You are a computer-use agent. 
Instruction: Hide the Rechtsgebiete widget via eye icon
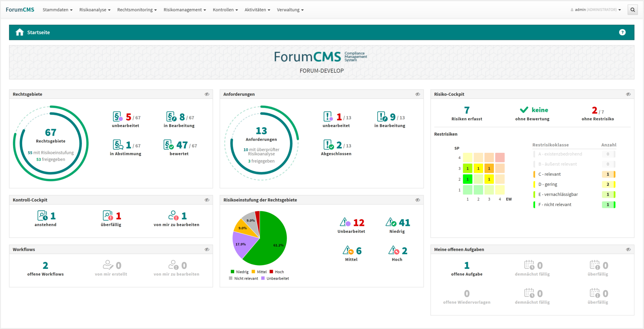coord(207,94)
